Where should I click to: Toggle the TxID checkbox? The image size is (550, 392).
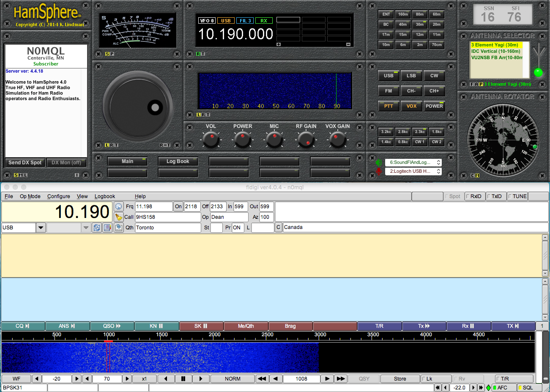pos(496,196)
